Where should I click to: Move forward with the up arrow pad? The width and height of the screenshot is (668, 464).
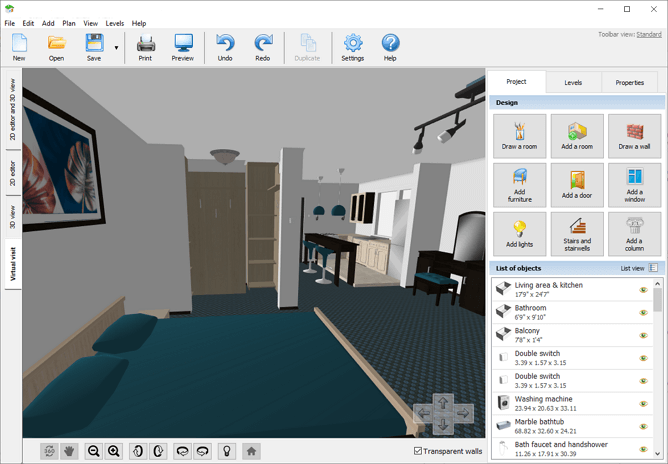443,402
